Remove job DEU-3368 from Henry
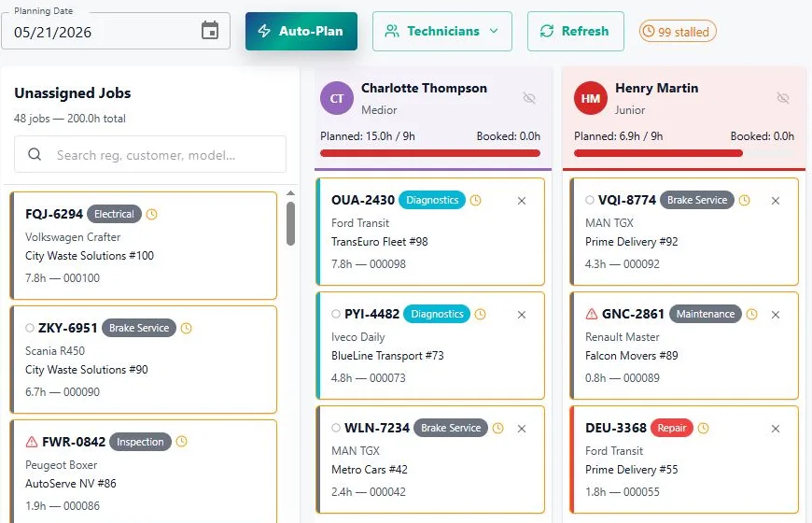The image size is (812, 523). (776, 429)
